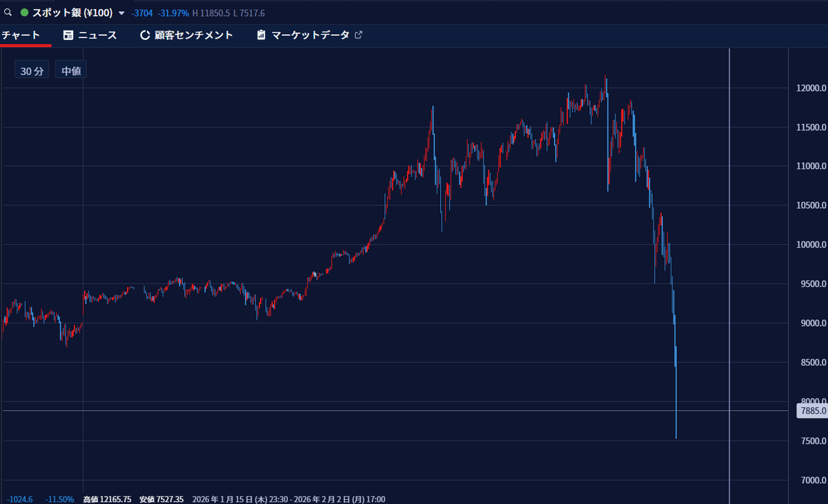Open the 顧客センチメント tab
828x504 pixels.
[186, 35]
